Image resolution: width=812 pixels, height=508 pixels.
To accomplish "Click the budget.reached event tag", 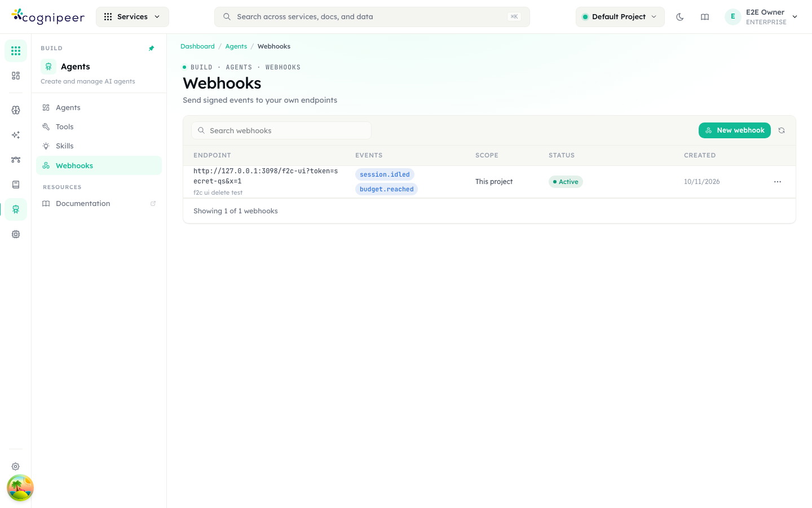I will tap(386, 189).
